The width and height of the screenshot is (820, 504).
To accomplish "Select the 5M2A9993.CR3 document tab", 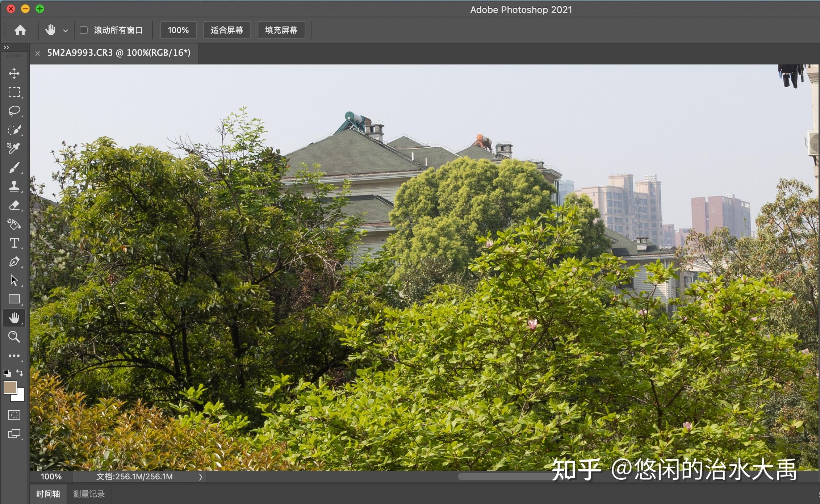I will [x=120, y=53].
